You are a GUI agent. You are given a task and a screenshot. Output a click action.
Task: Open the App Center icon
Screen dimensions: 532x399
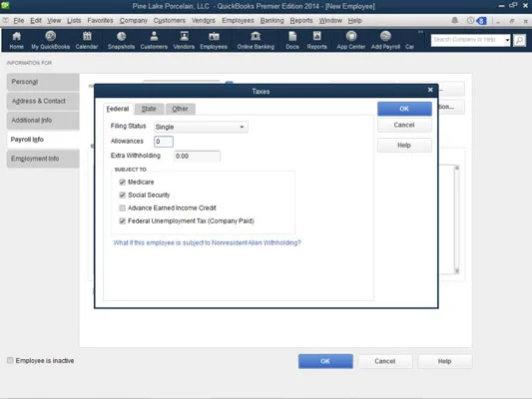tap(350, 40)
